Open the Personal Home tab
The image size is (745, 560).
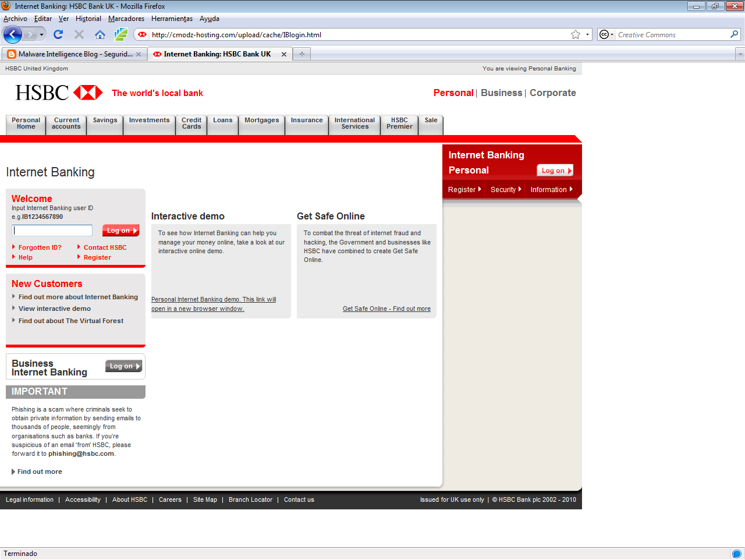click(x=26, y=124)
